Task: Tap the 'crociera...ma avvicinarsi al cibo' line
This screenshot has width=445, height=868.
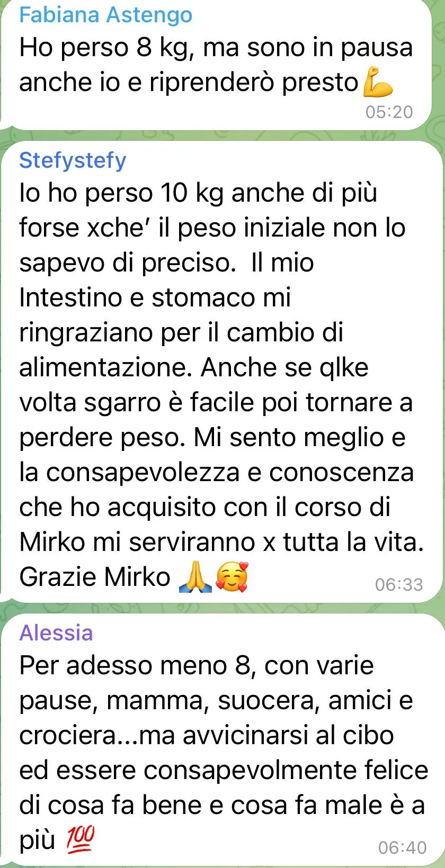Action: [207, 735]
